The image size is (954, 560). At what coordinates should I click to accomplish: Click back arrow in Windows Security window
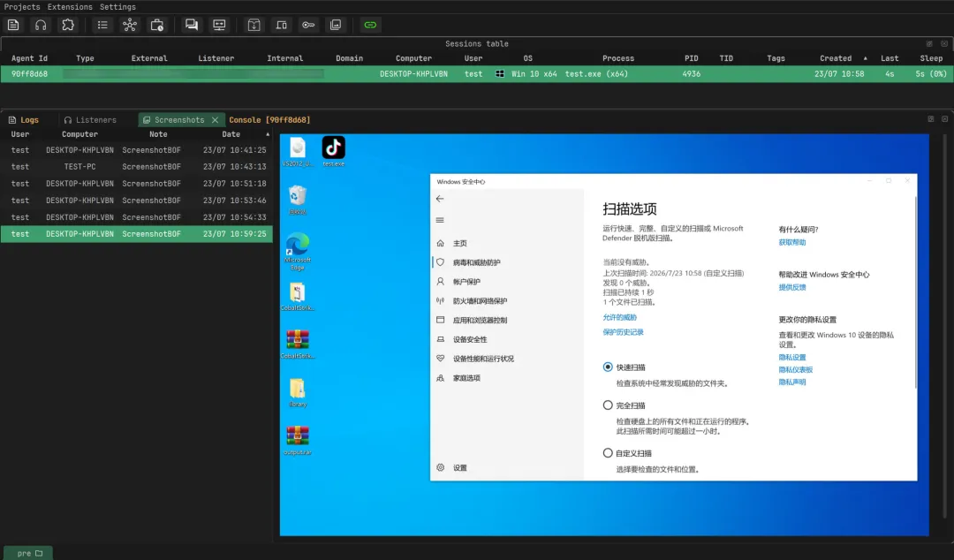point(440,199)
